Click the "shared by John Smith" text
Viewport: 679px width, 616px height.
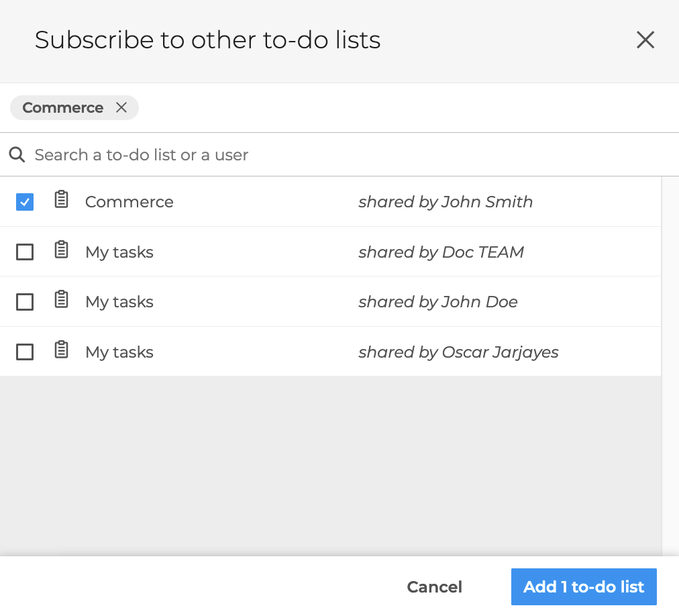coord(446,202)
